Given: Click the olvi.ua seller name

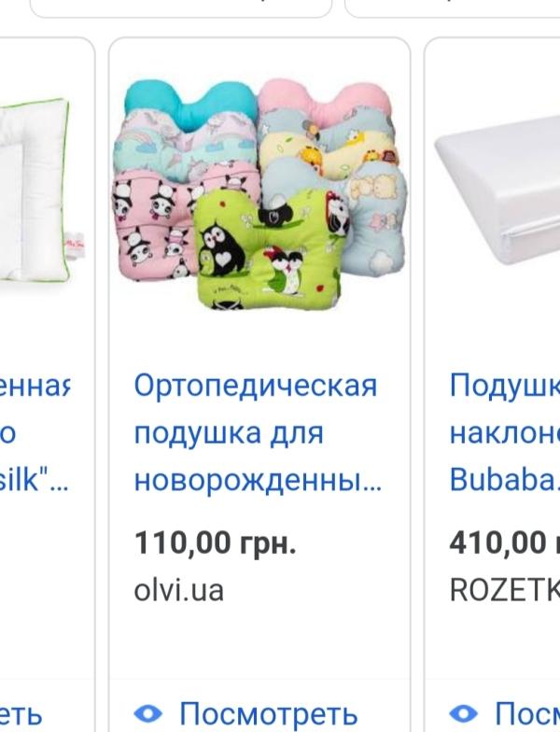Looking at the screenshot, I should coord(179,590).
